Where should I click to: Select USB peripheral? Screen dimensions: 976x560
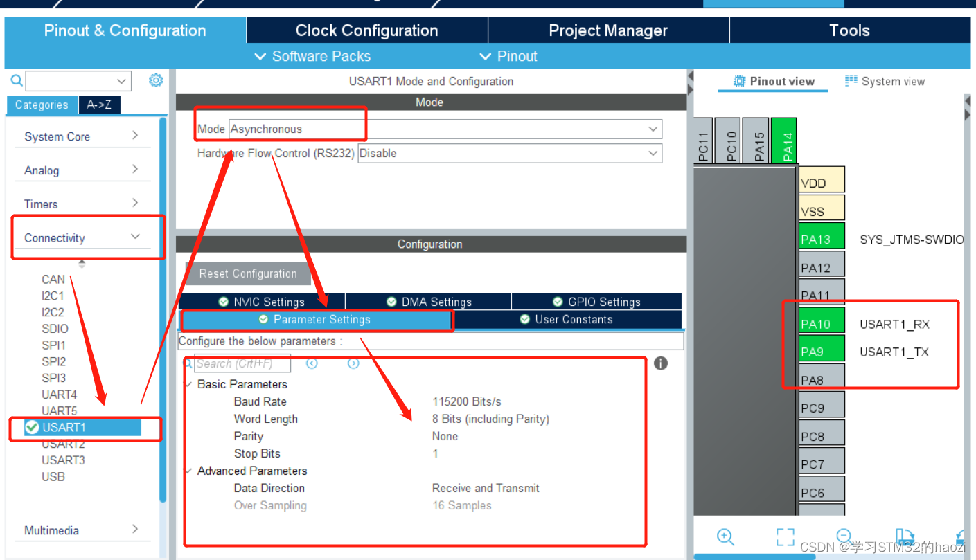[53, 477]
